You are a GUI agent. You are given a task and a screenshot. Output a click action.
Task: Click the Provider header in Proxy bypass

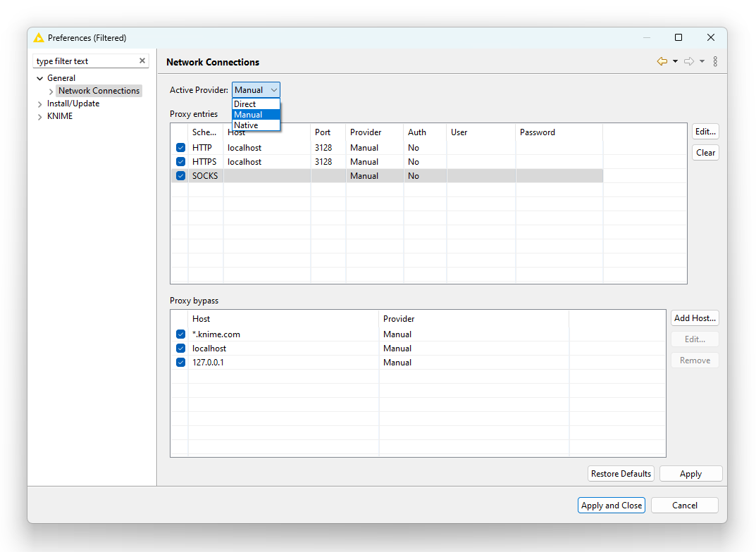coord(474,319)
